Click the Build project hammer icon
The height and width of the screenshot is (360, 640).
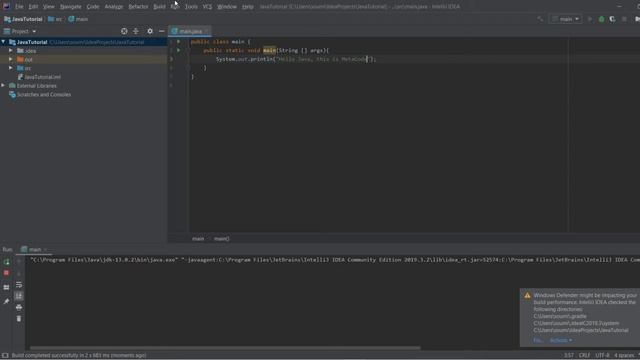(x=540, y=19)
